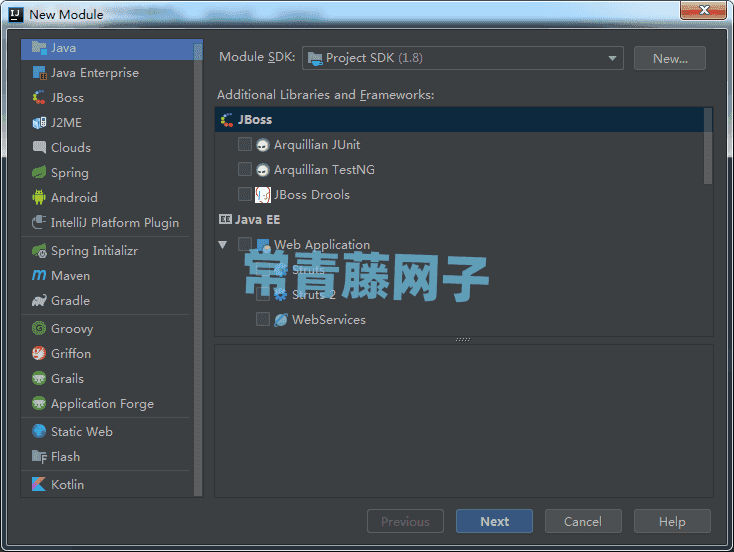The width and height of the screenshot is (734, 552).
Task: Check the Web Application checkbox
Action: (x=245, y=244)
